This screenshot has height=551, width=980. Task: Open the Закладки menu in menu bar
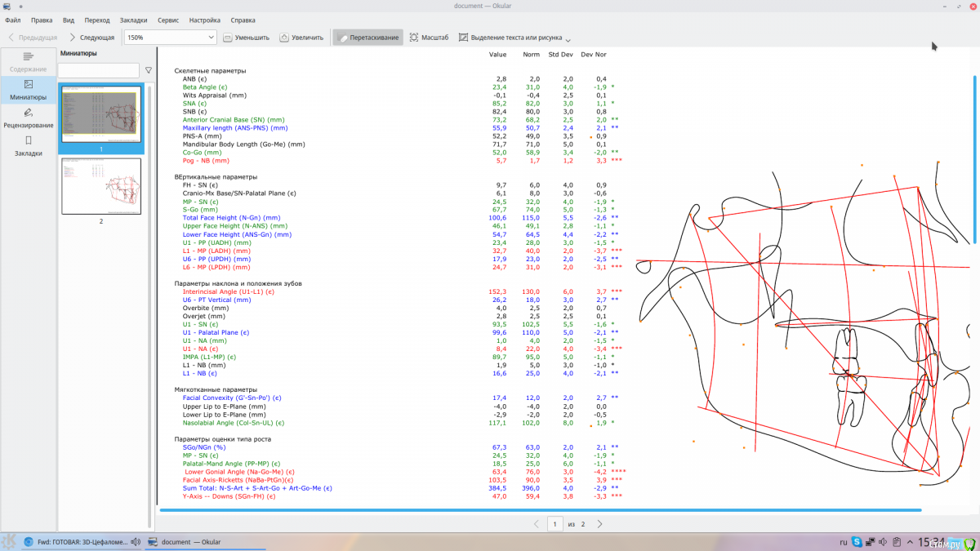[133, 19]
